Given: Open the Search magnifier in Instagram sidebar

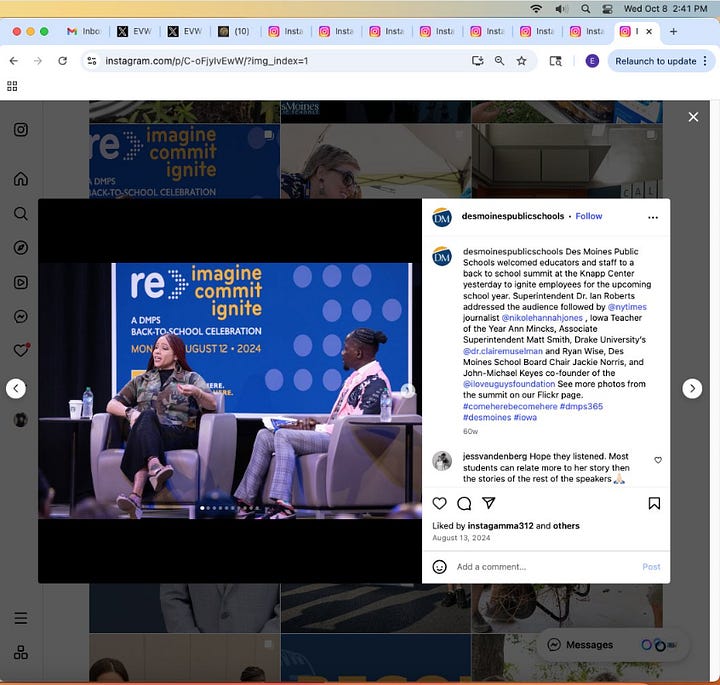Looking at the screenshot, I should (21, 213).
